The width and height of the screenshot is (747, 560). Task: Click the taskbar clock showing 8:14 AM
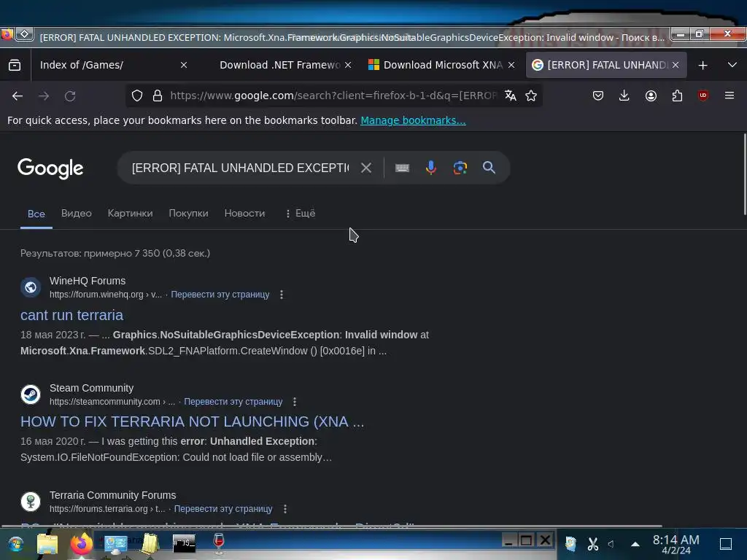pyautogui.click(x=676, y=544)
